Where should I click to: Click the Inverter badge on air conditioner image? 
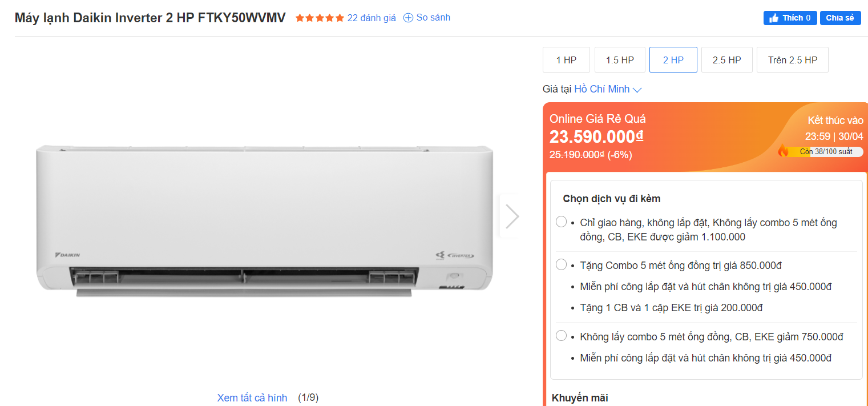[x=455, y=255]
